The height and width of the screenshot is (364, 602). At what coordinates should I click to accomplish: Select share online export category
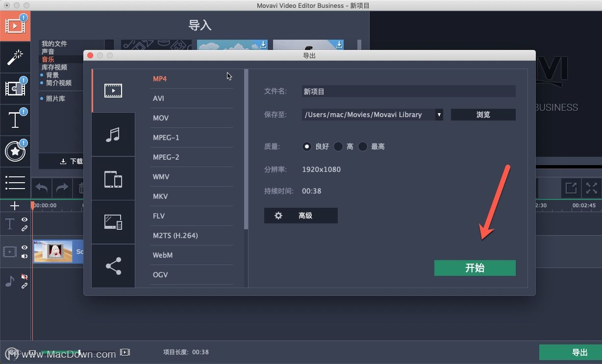coord(113,266)
